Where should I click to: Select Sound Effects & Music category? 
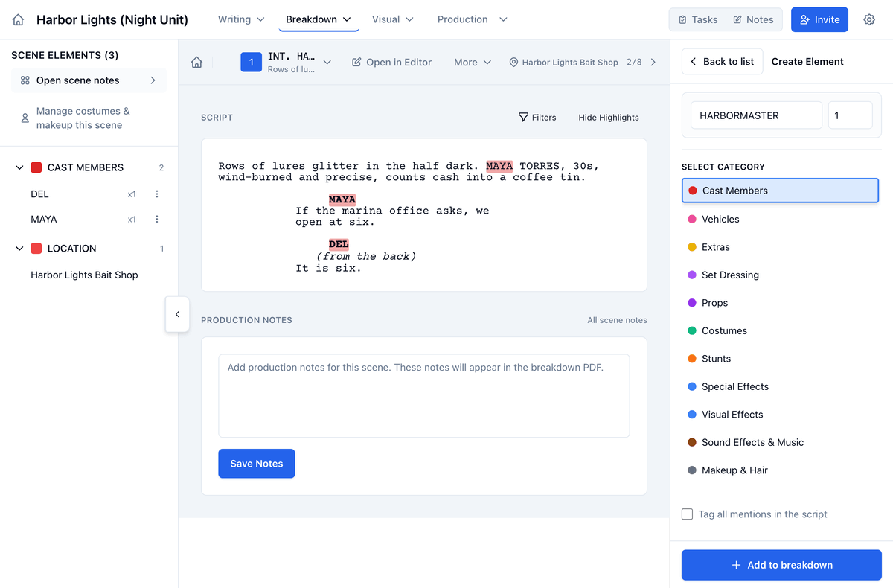click(x=780, y=442)
